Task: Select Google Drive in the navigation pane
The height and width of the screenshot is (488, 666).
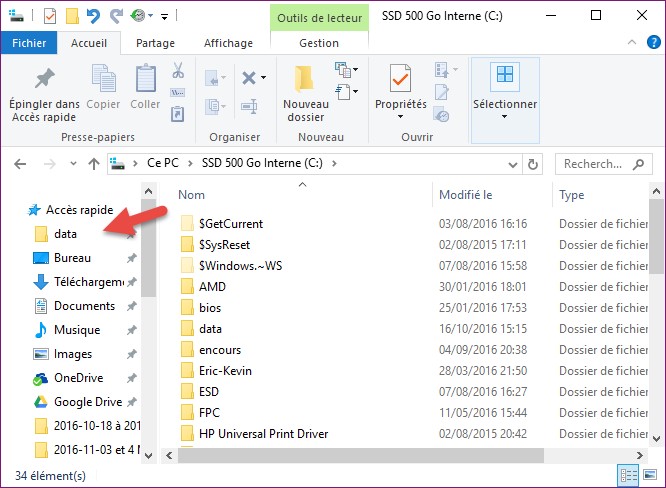Action: [87, 402]
